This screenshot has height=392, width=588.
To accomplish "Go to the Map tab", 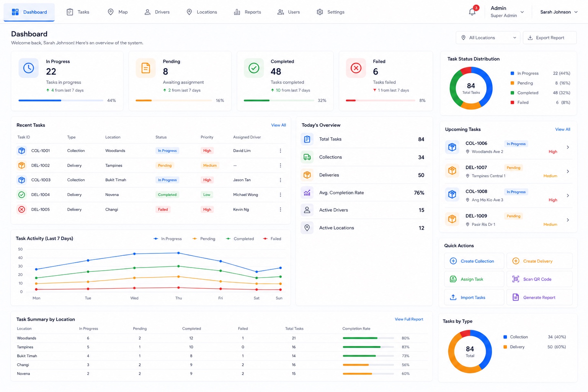I will tap(118, 12).
